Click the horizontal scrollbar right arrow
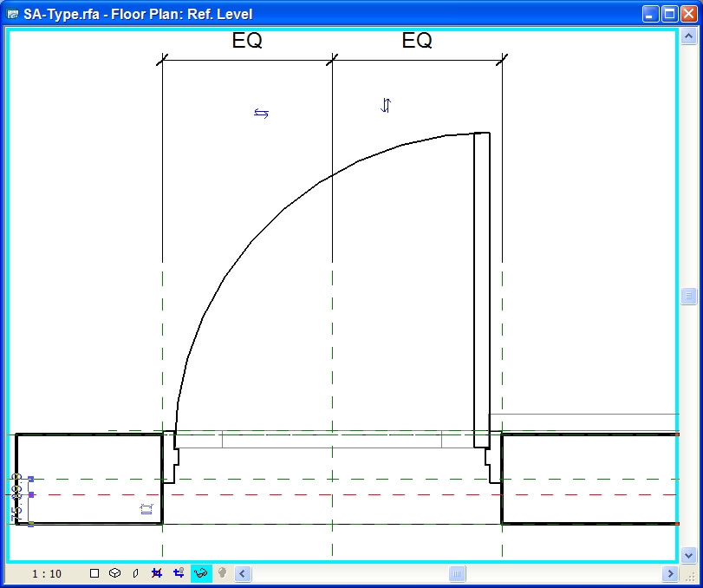Image resolution: width=703 pixels, height=588 pixels. pos(670,573)
